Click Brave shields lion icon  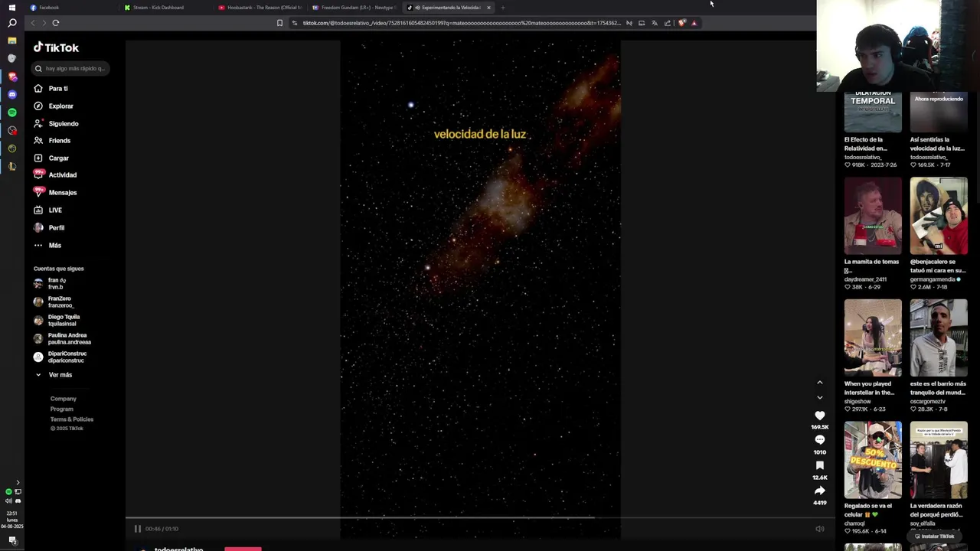[x=681, y=23]
